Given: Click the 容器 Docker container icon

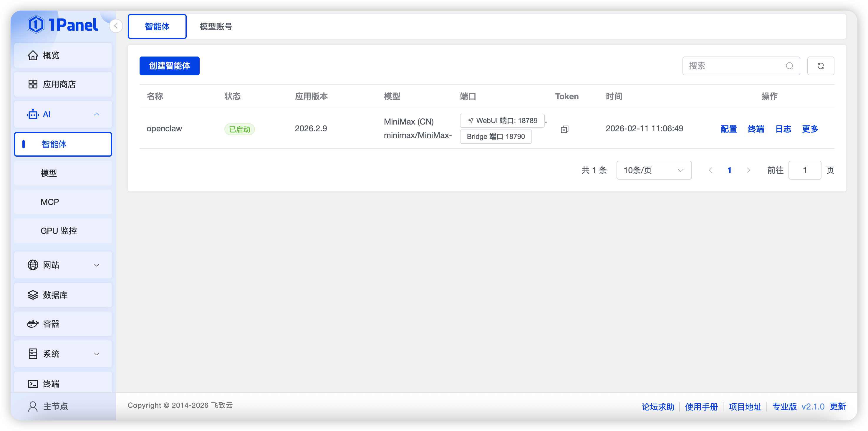Looking at the screenshot, I should 33,324.
